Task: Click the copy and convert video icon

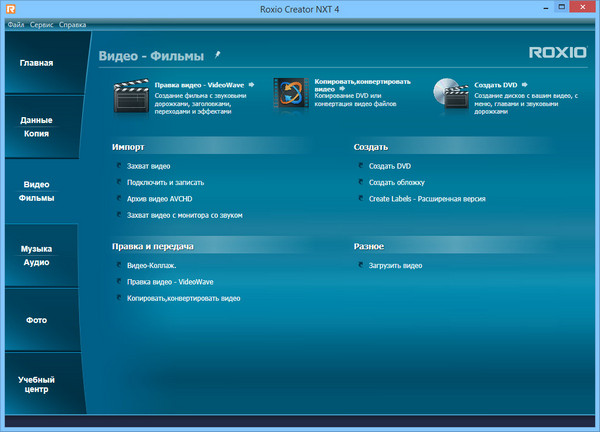Action: tap(291, 97)
